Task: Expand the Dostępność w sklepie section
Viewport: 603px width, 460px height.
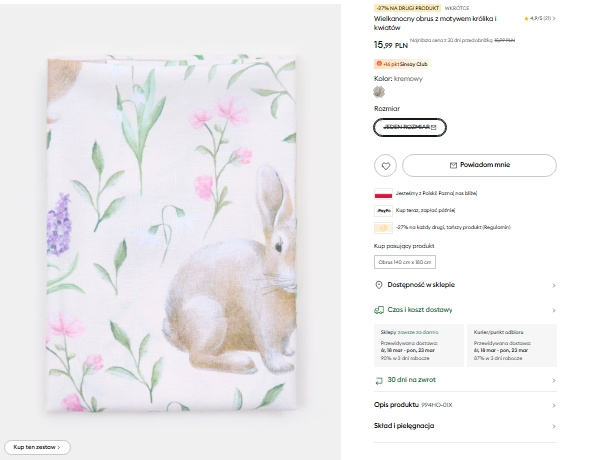Action: click(x=465, y=284)
